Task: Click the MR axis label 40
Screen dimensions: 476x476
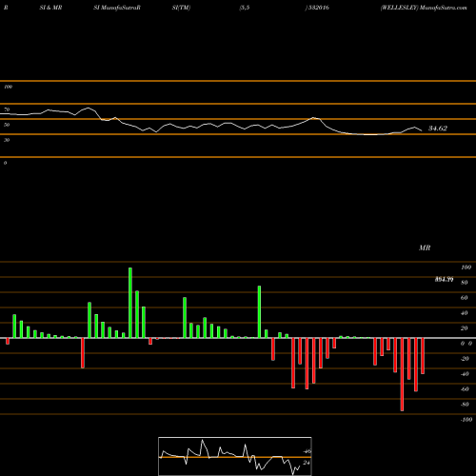Action: (465, 313)
